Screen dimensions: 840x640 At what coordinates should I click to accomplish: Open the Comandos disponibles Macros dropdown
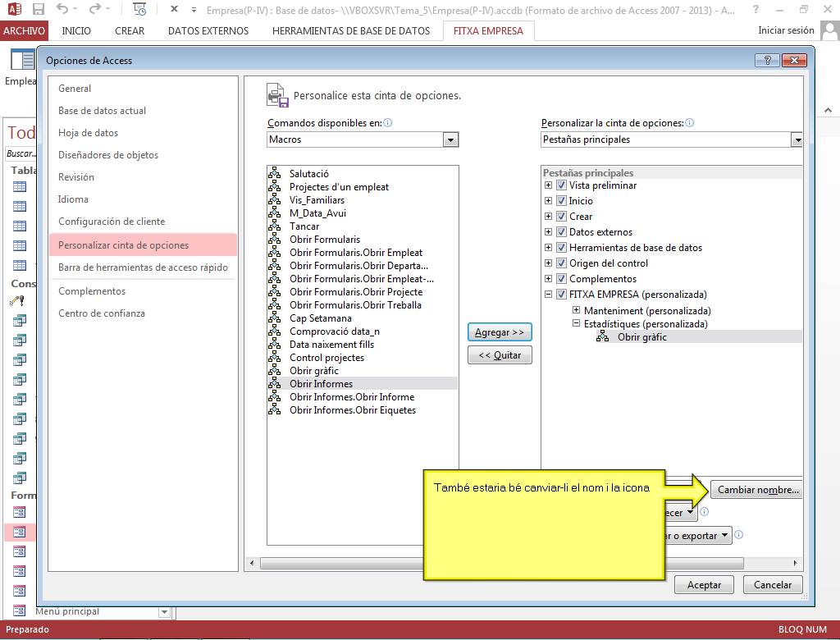(x=450, y=139)
